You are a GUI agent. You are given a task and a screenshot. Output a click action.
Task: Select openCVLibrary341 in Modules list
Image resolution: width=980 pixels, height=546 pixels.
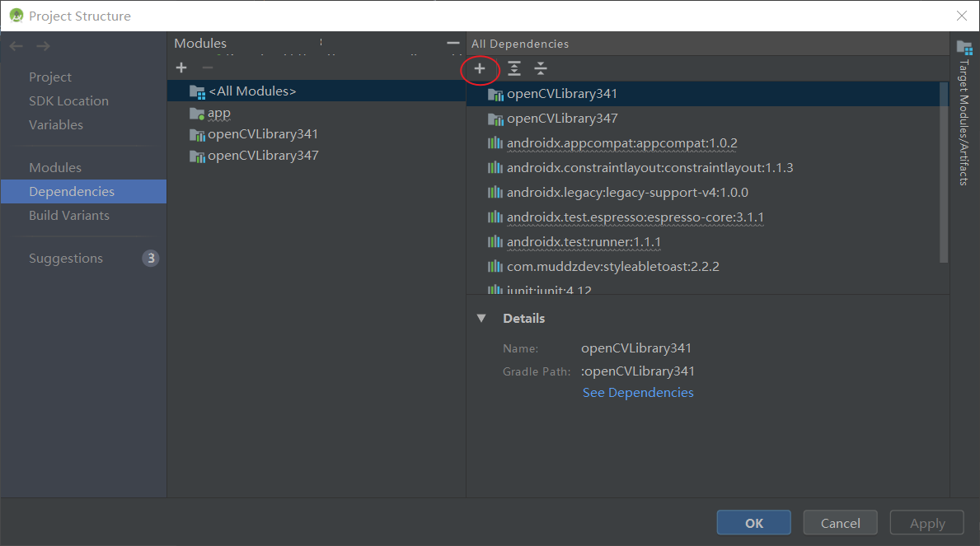pos(317,134)
